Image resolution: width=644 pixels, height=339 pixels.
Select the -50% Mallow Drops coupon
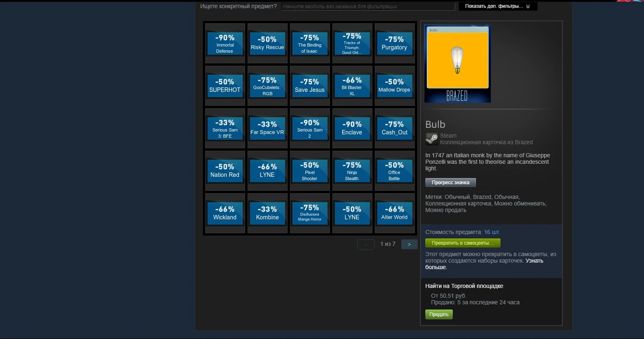[395, 86]
